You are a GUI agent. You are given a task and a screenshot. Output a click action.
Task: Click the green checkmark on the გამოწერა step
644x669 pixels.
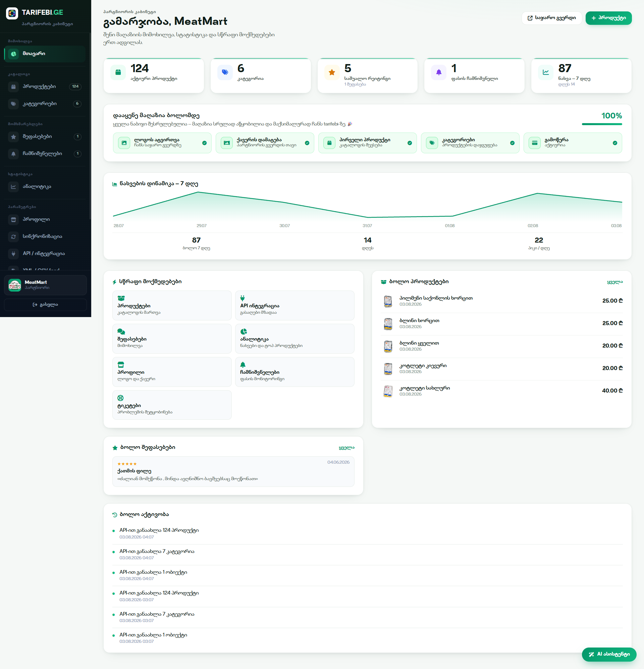(614, 143)
